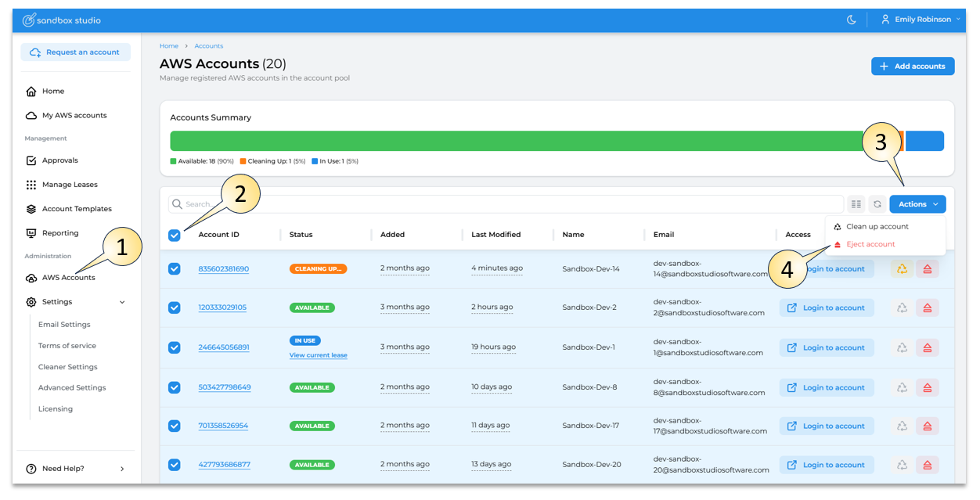Open Email Settings
The width and height of the screenshot is (980, 500).
[64, 325]
